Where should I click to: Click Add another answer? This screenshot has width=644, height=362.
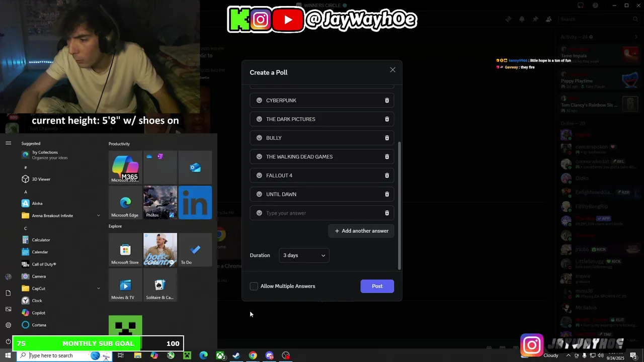[361, 231]
